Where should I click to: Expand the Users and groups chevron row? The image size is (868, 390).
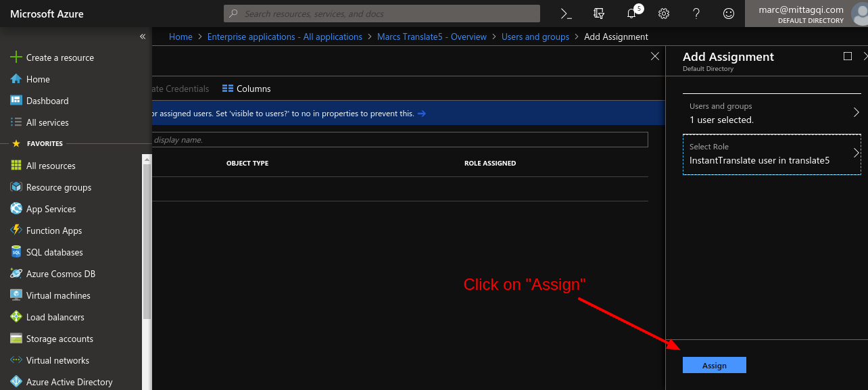click(x=772, y=113)
